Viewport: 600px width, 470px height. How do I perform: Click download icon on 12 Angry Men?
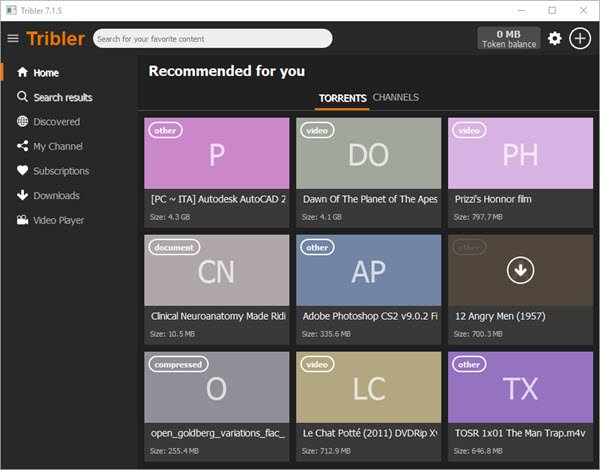[x=520, y=270]
